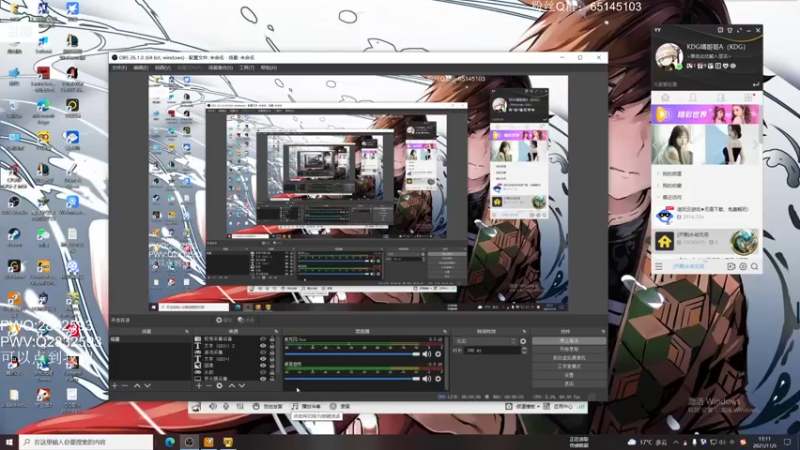Viewport: 800px width, 450px height.
Task: Toggle lock on 游戏采集 source
Action: pos(272,352)
